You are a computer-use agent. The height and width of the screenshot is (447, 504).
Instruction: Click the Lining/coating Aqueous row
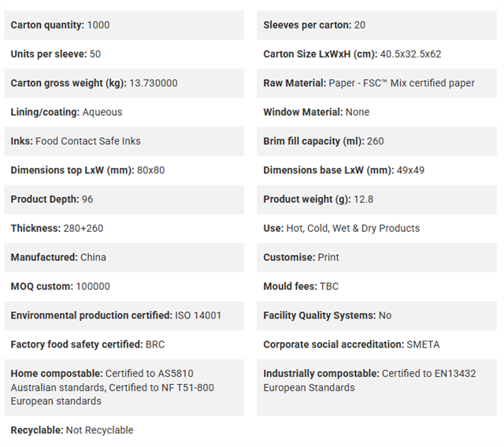(124, 112)
